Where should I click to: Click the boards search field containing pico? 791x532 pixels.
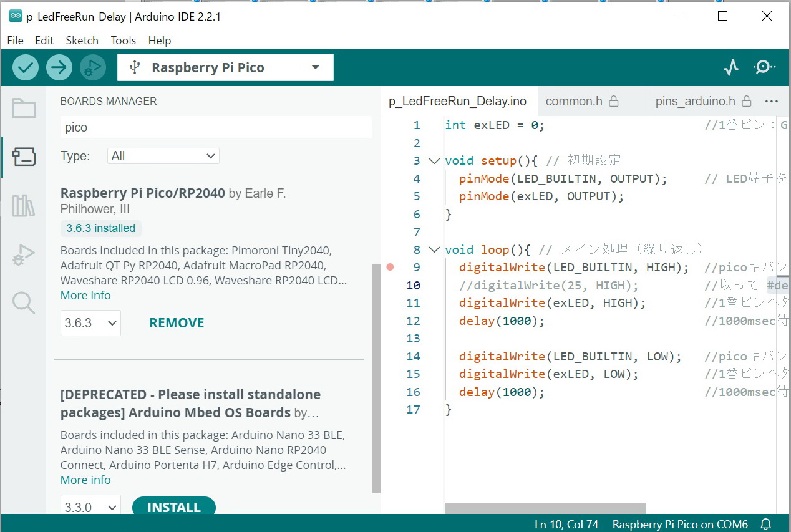tap(215, 127)
